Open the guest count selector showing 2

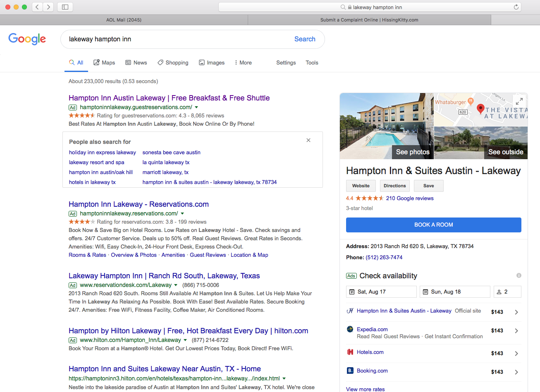click(x=507, y=292)
